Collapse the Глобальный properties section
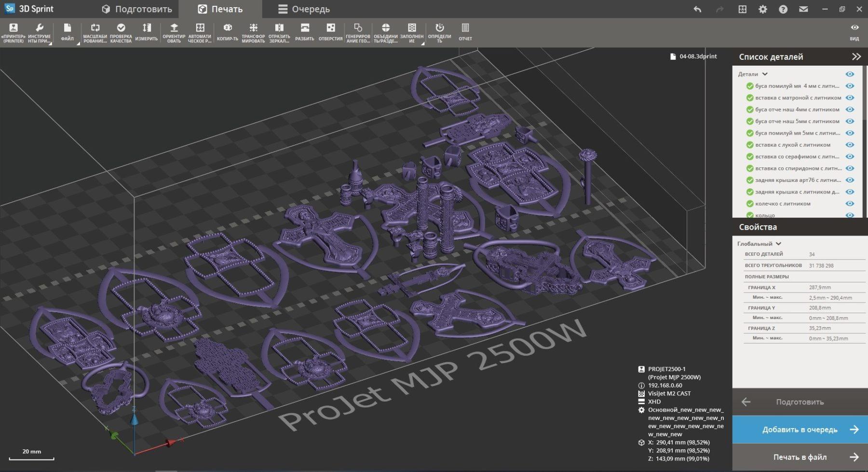Viewport: 868px width, 472px height. [x=778, y=244]
